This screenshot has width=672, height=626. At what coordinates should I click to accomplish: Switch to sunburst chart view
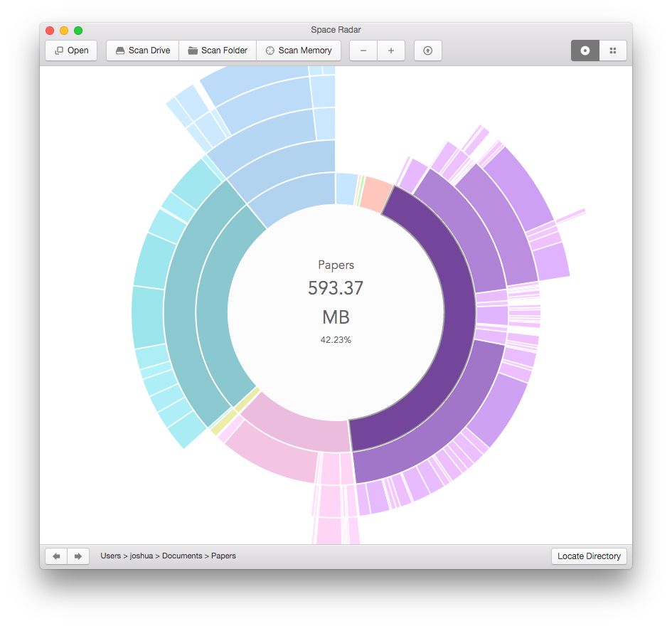click(585, 51)
